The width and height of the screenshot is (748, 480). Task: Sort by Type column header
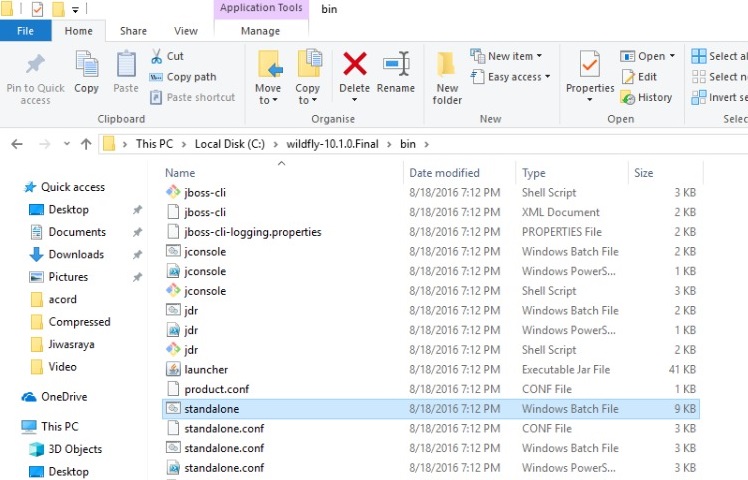pyautogui.click(x=533, y=173)
